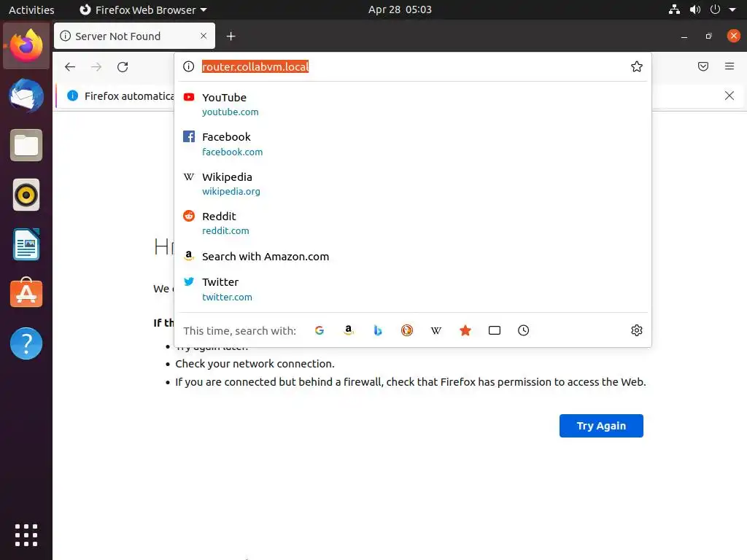Click the forward navigation arrow
This screenshot has height=560, width=747.
click(x=96, y=66)
